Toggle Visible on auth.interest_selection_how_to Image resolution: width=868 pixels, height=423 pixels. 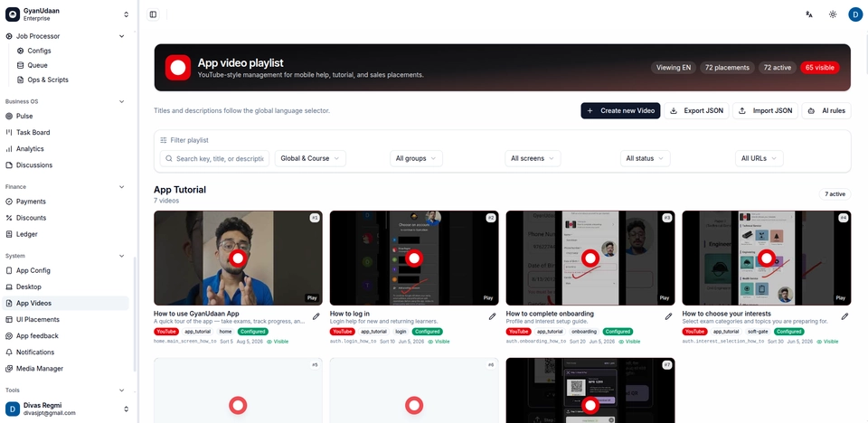tap(827, 342)
